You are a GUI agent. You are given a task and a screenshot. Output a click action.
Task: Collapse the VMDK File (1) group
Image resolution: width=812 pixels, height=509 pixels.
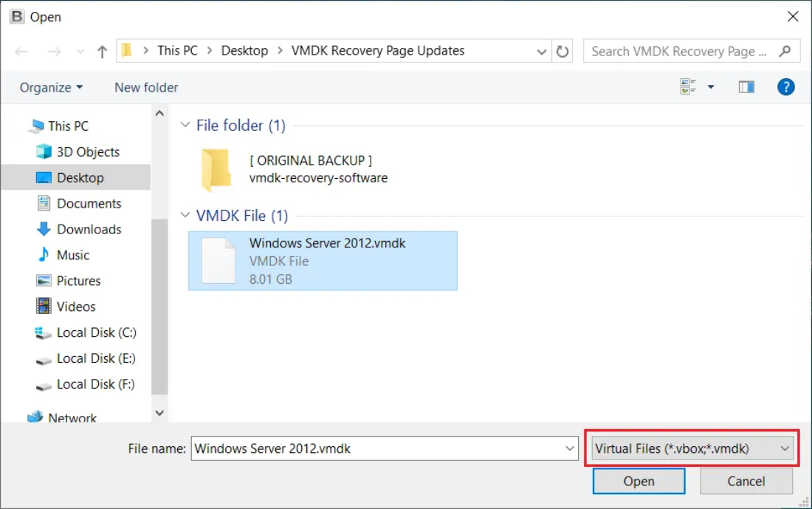pyautogui.click(x=185, y=215)
